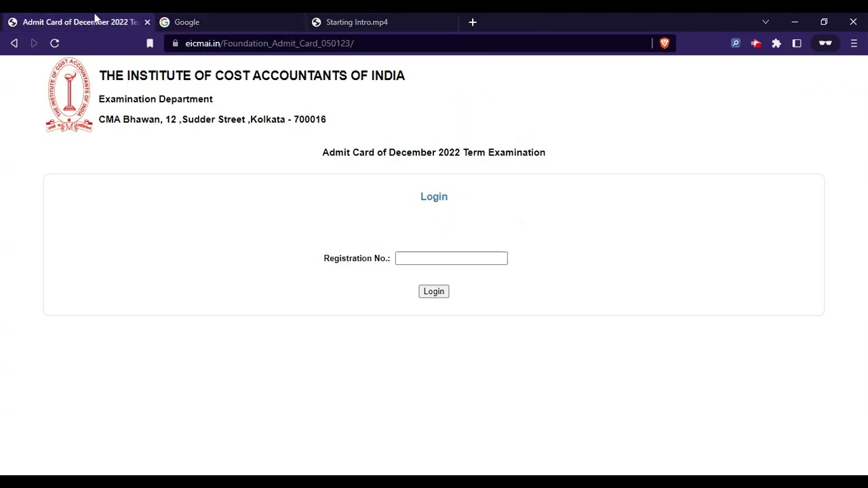Click the Login button
The width and height of the screenshot is (868, 488).
434,291
